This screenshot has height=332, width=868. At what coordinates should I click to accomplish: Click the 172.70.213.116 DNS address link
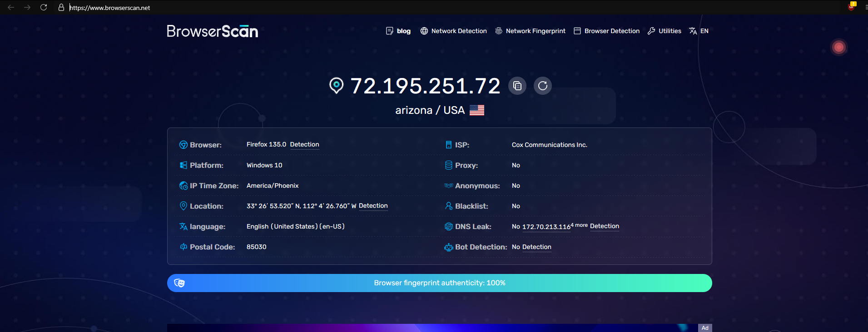coord(546,227)
